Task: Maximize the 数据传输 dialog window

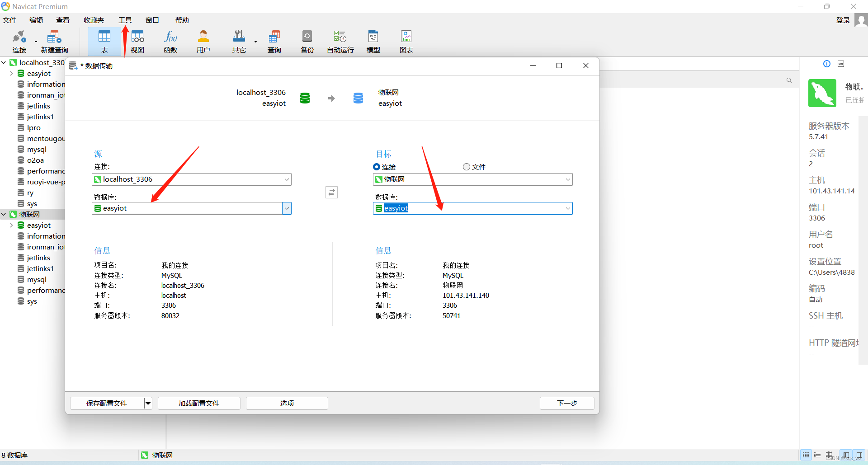Action: pos(559,66)
